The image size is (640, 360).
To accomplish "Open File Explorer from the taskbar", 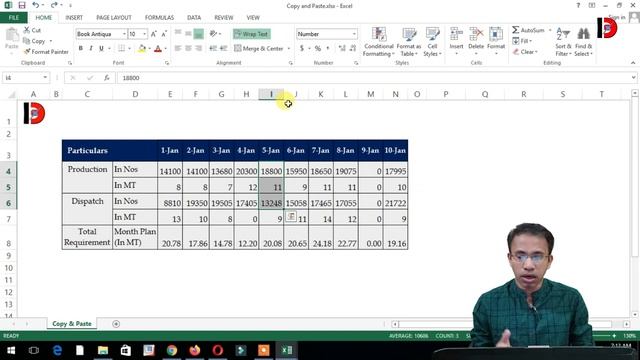I will coord(103,350).
